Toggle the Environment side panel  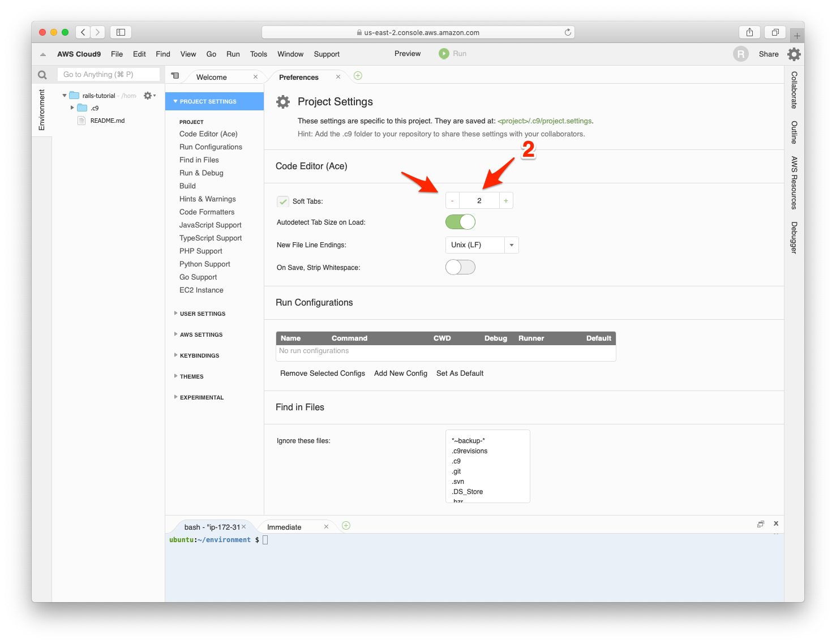(41, 110)
